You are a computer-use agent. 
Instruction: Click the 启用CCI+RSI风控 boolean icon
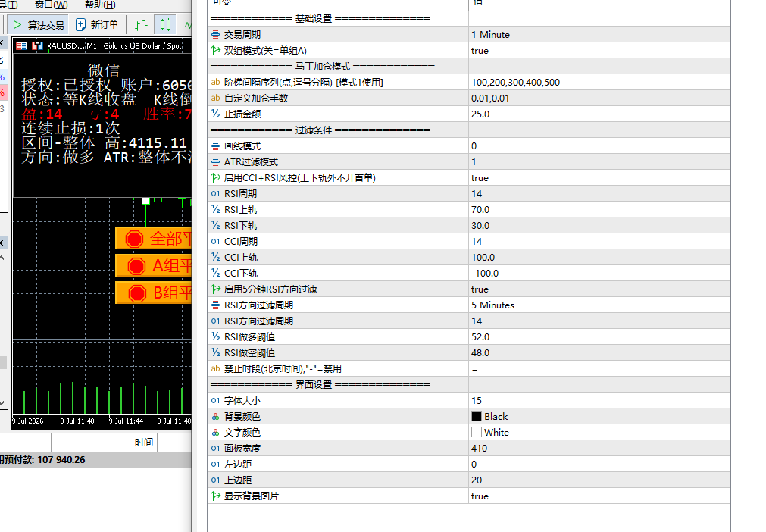pyautogui.click(x=215, y=178)
